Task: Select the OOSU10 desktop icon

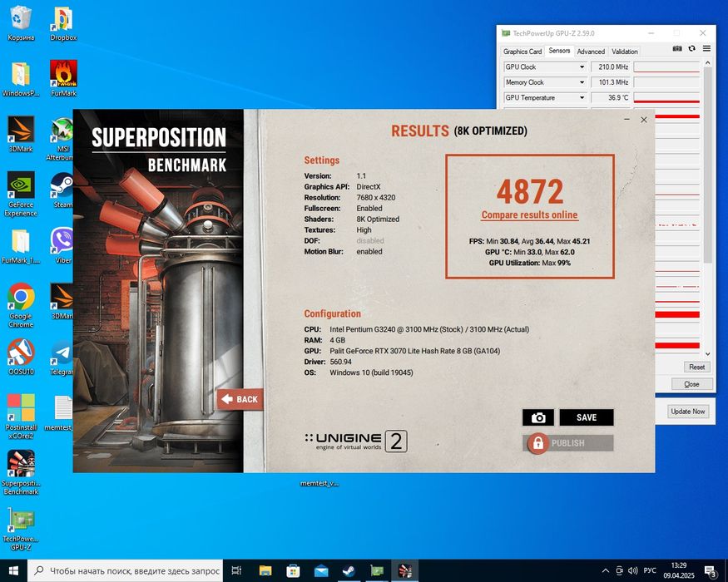Action: point(21,357)
